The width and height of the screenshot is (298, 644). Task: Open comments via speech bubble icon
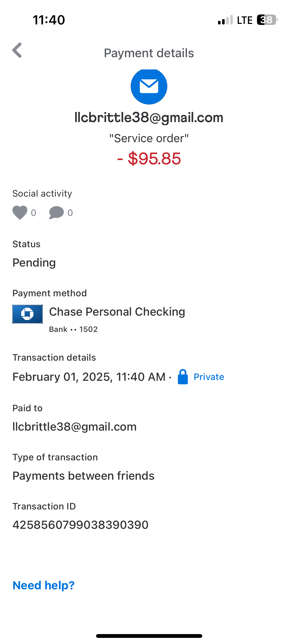(x=56, y=212)
